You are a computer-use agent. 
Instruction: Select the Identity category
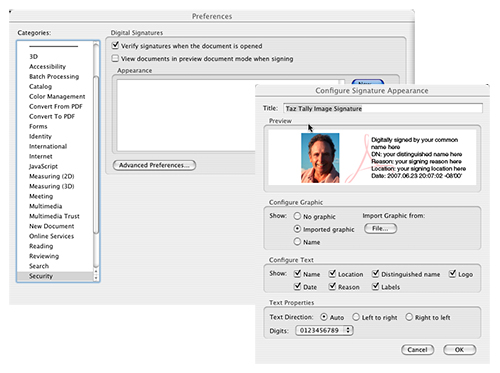[x=40, y=136]
